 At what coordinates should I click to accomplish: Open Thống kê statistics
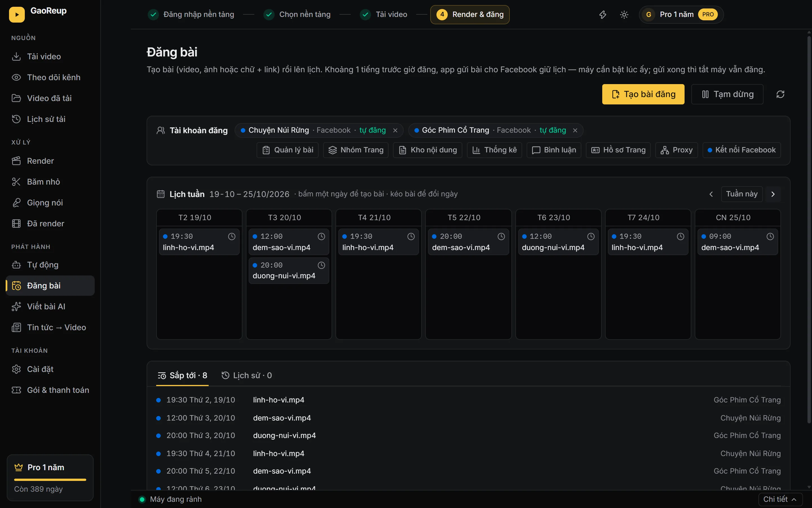[494, 150]
